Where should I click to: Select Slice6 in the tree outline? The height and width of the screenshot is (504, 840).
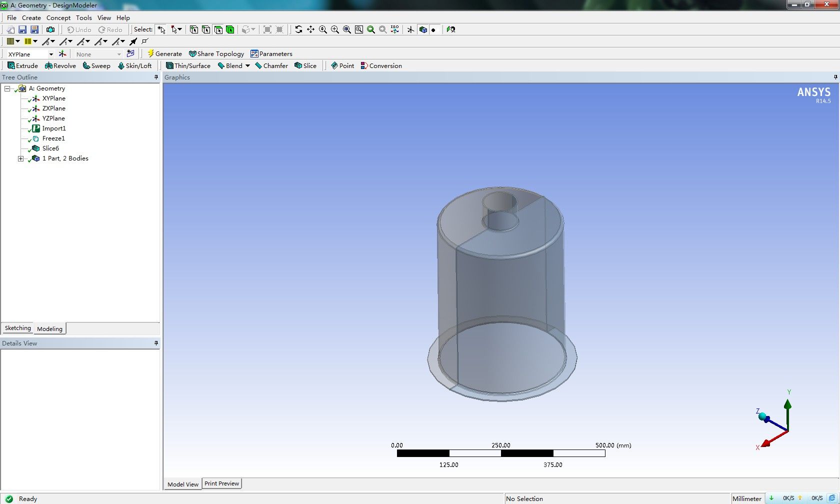(x=50, y=148)
